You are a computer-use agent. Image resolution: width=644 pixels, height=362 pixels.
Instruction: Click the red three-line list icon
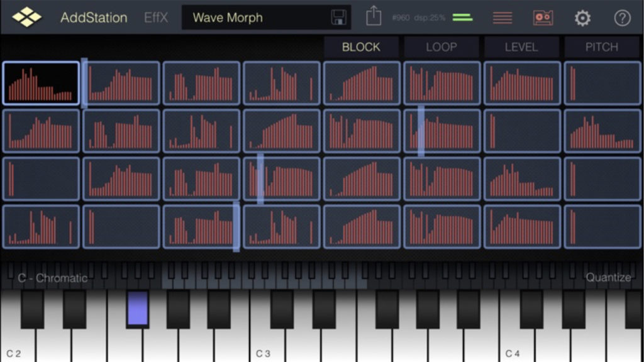(x=502, y=18)
